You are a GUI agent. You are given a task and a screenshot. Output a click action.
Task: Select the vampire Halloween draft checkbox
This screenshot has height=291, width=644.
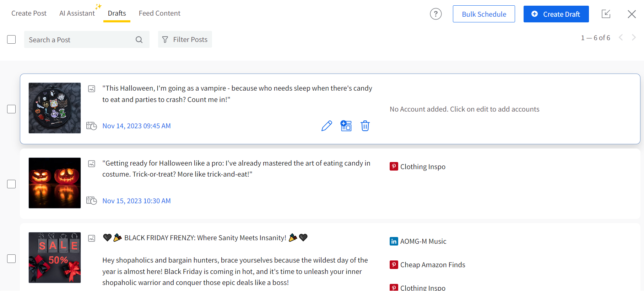11,109
